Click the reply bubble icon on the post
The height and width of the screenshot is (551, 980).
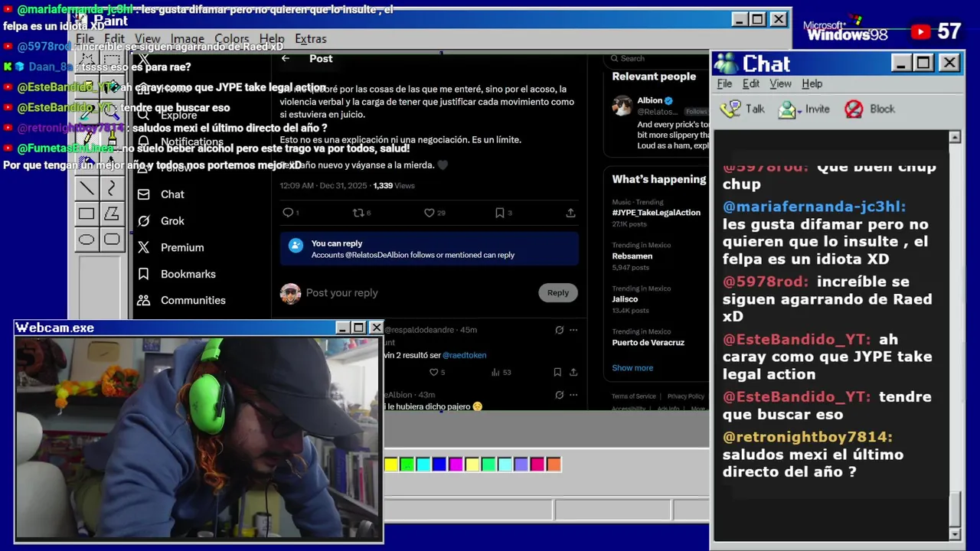pos(288,213)
